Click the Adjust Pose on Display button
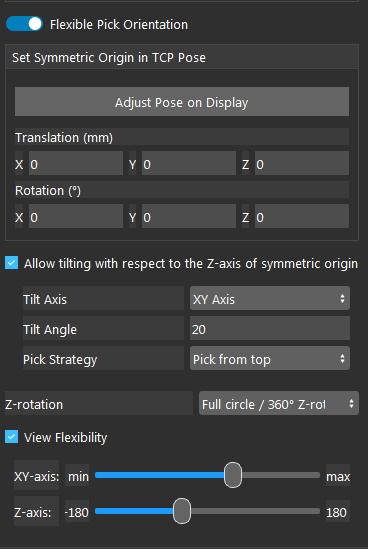The image size is (368, 549). pyautogui.click(x=182, y=102)
